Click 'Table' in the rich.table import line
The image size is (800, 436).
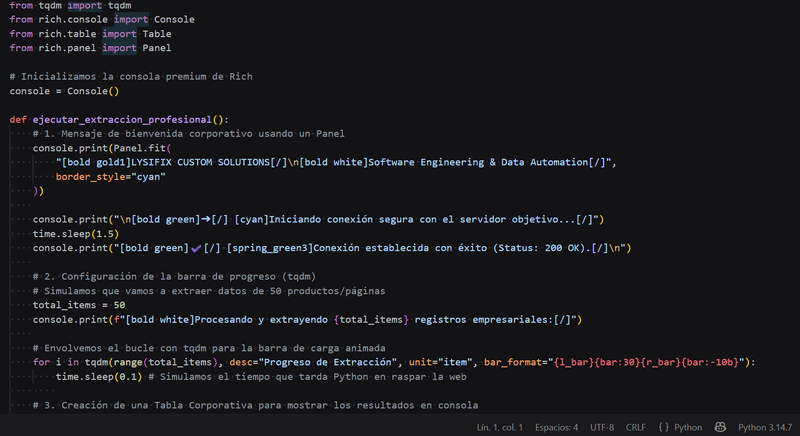click(x=157, y=34)
